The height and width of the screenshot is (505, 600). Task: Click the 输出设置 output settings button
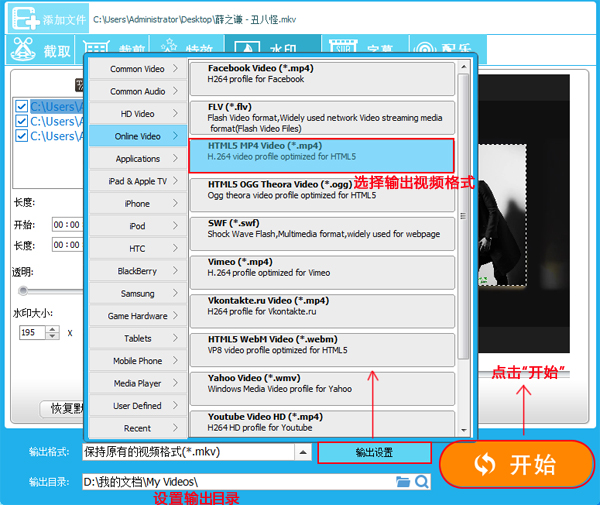[x=374, y=453]
